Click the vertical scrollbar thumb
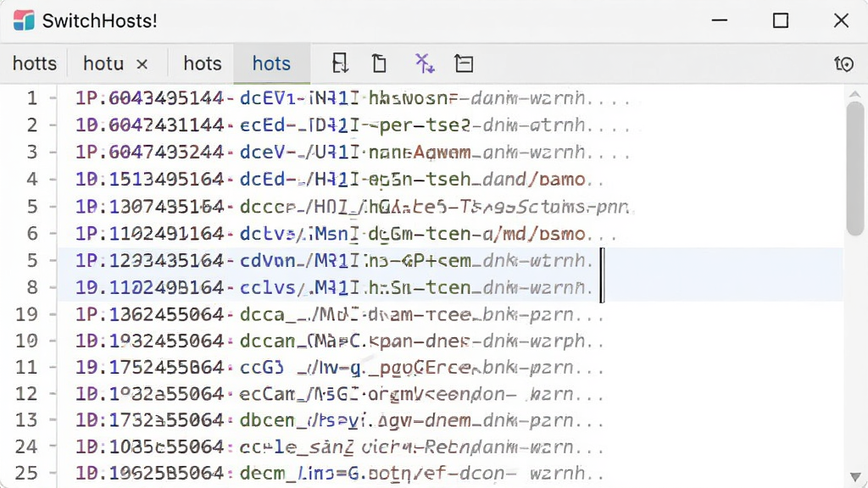The image size is (868, 488). (855, 169)
